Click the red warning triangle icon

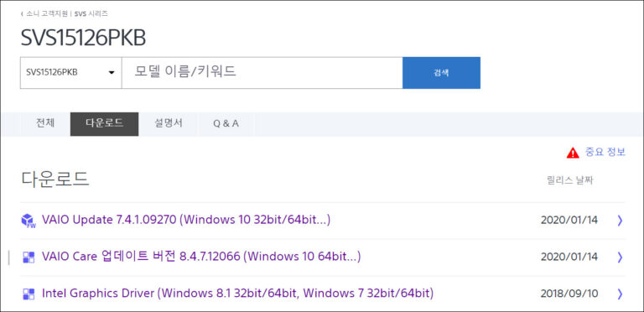573,153
